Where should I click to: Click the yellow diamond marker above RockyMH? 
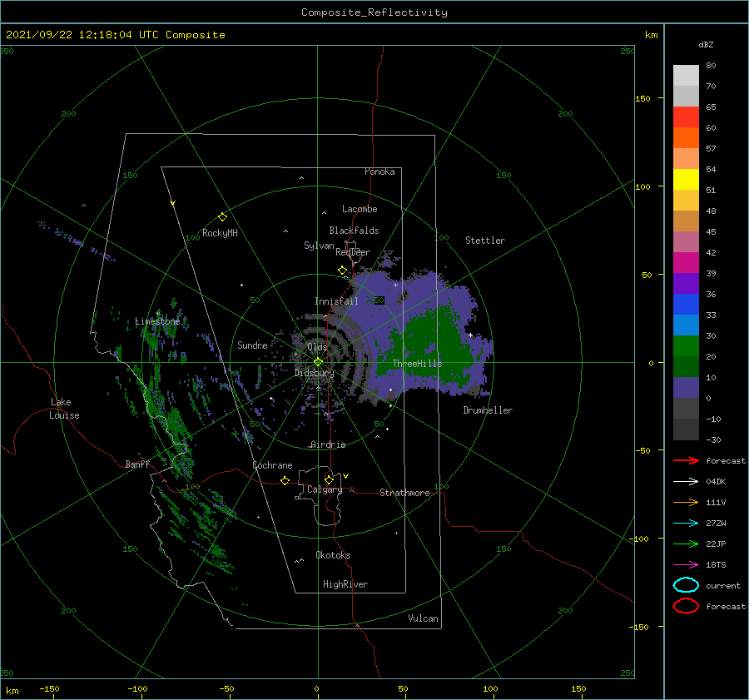pyautogui.click(x=222, y=217)
